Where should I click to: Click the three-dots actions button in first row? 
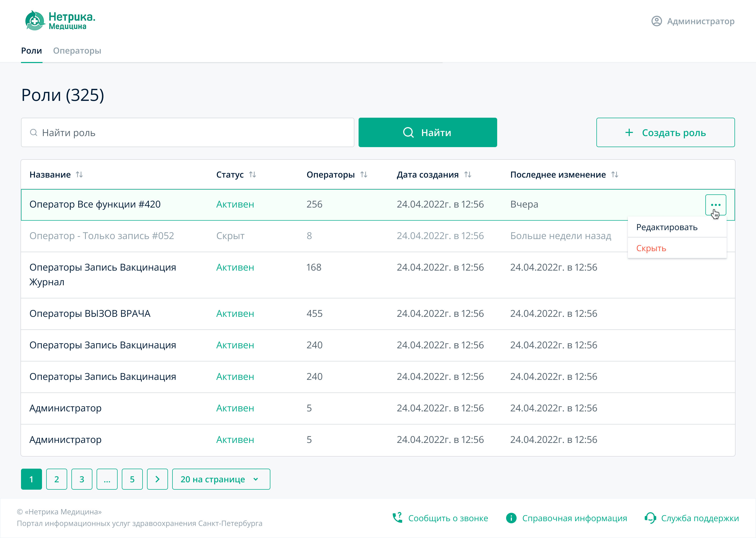715,205
